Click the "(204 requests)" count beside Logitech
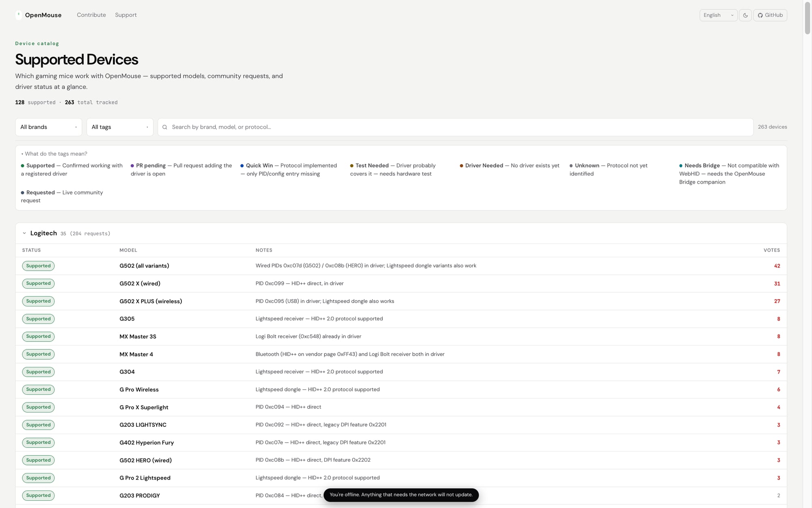The height and width of the screenshot is (508, 812). tap(90, 234)
